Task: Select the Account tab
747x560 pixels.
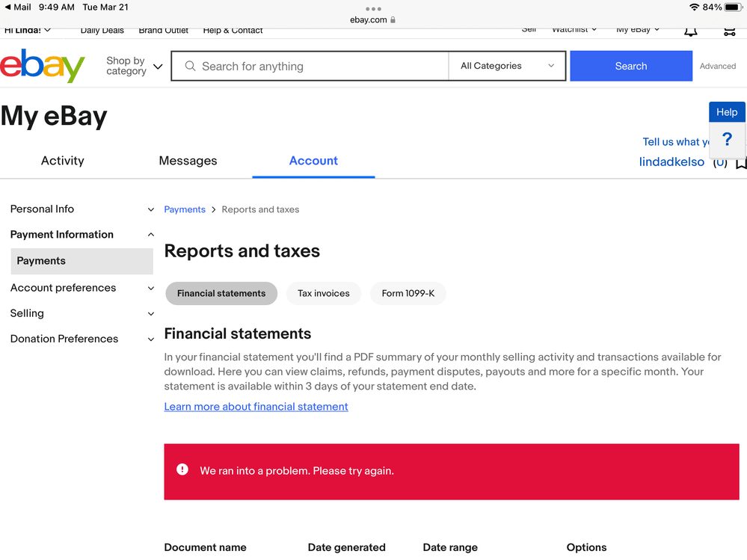Action: tap(313, 161)
